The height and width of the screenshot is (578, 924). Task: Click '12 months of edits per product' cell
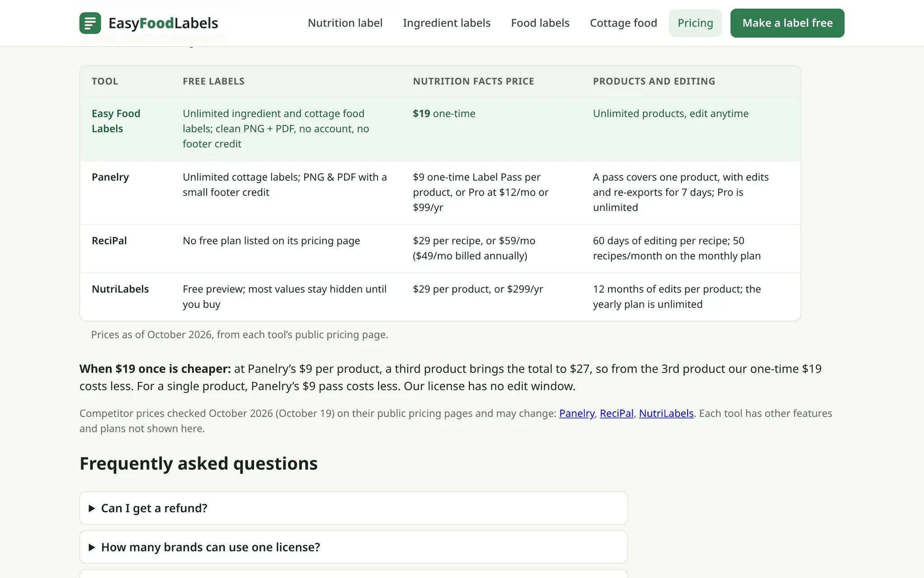(677, 297)
